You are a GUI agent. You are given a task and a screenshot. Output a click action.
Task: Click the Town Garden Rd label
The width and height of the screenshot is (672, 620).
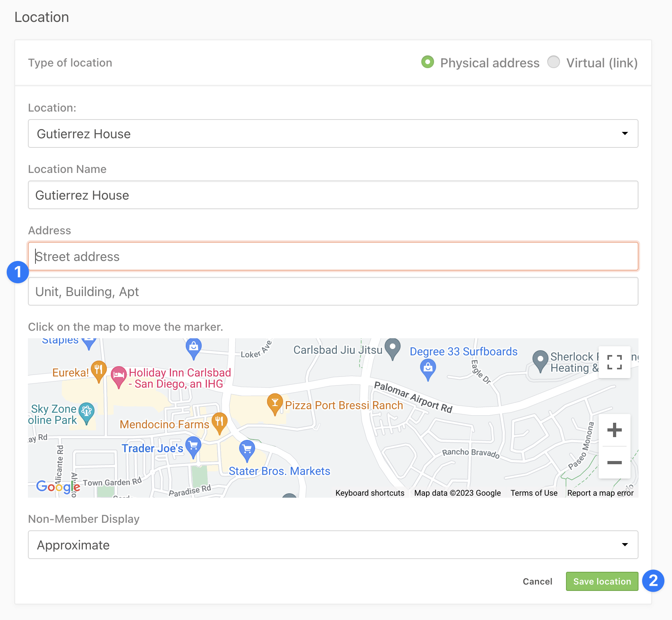pyautogui.click(x=112, y=482)
